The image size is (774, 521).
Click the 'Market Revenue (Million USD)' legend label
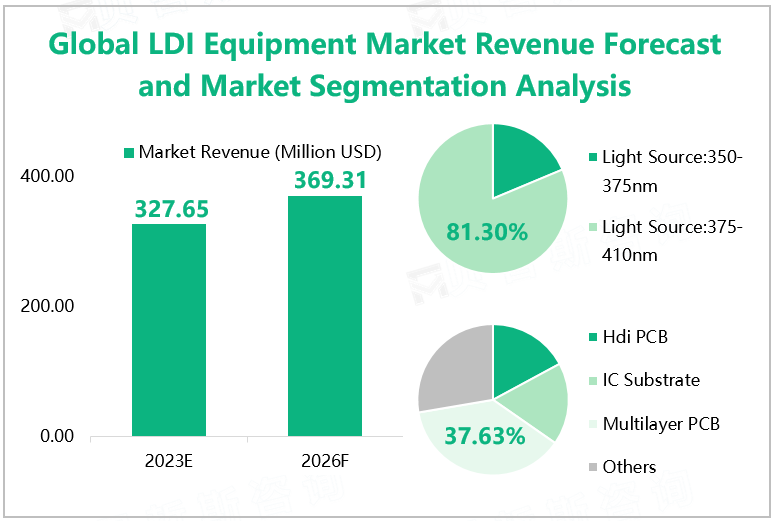coord(260,152)
